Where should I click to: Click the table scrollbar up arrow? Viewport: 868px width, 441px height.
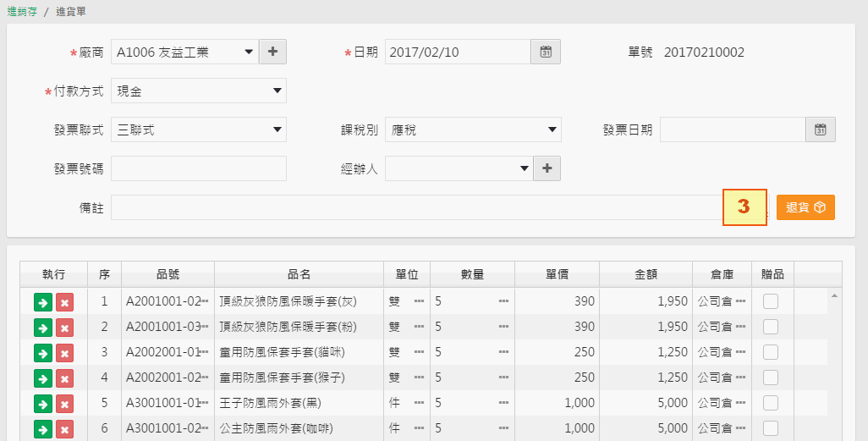pyautogui.click(x=834, y=296)
